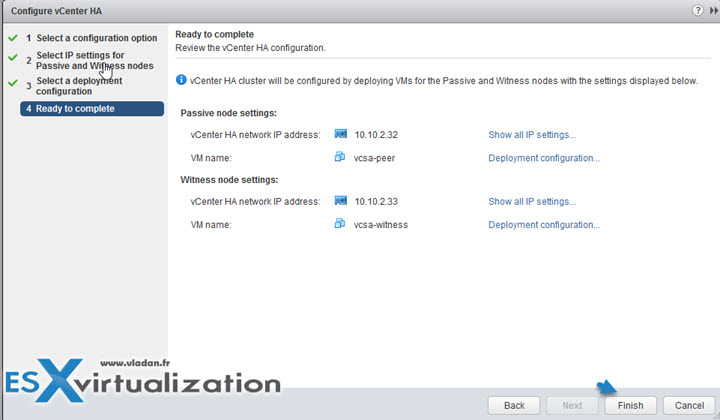
Task: Click the Back button
Action: (x=514, y=405)
